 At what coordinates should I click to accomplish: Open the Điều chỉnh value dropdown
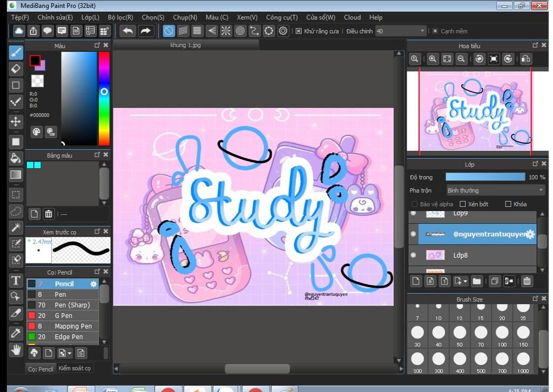[401, 31]
